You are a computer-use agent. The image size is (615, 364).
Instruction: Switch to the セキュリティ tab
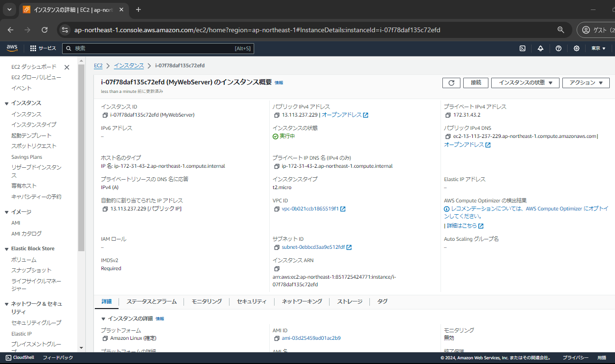(x=252, y=301)
